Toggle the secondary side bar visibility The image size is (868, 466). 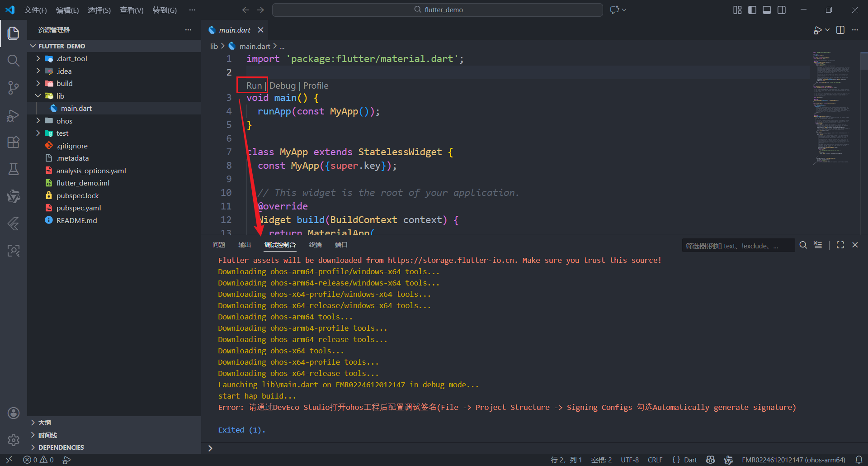(x=782, y=10)
